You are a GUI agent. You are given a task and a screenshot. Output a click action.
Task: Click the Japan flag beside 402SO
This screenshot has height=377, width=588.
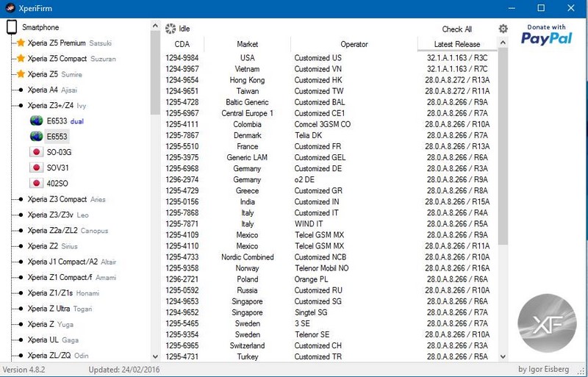(x=36, y=184)
